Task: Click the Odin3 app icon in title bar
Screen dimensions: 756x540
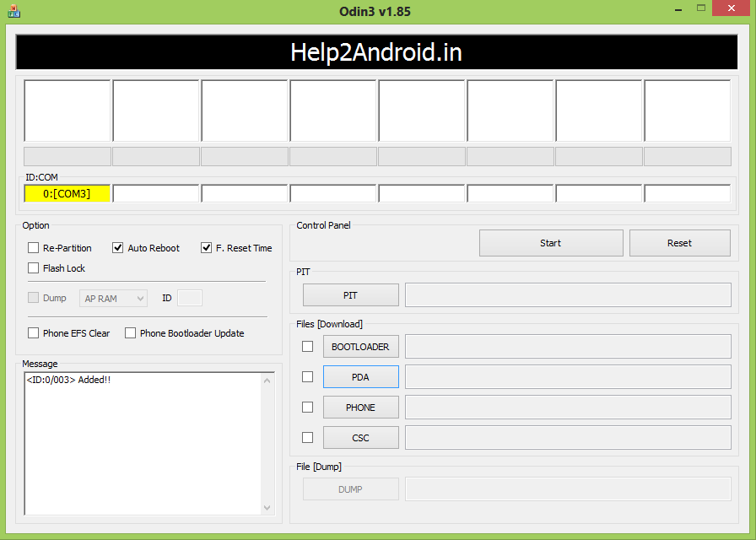Action: click(x=14, y=11)
